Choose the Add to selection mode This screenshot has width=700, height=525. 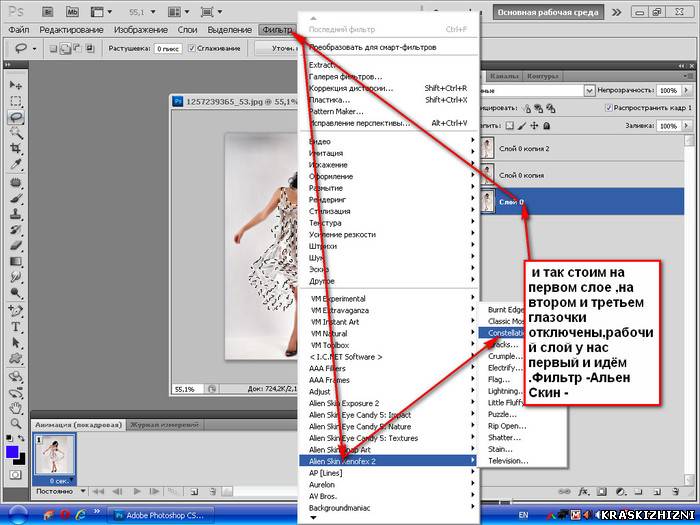click(65, 48)
